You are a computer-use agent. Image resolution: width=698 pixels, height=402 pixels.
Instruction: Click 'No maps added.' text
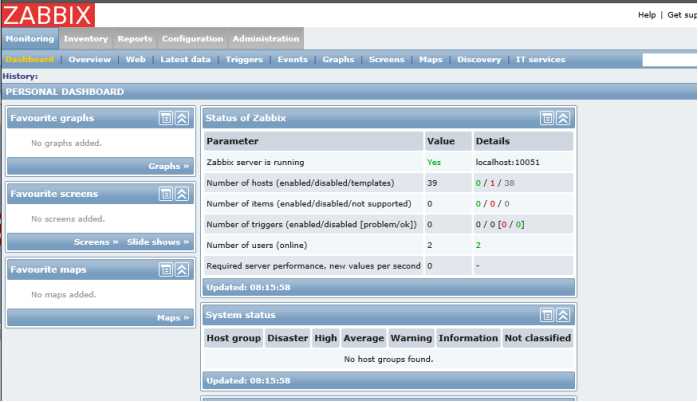[64, 295]
